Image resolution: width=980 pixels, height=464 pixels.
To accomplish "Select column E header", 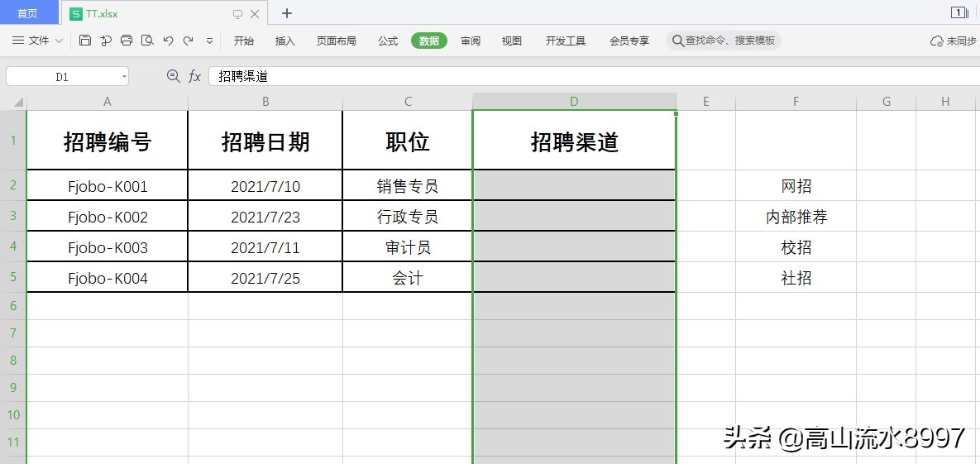I will [706, 101].
